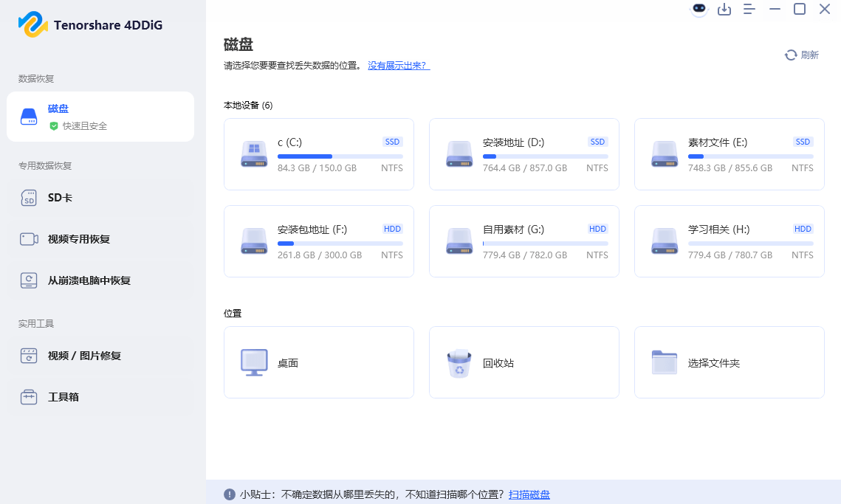The height and width of the screenshot is (504, 841).
Task: Open 从崩溃电脑中恢复 recovery mode
Action: (x=89, y=280)
